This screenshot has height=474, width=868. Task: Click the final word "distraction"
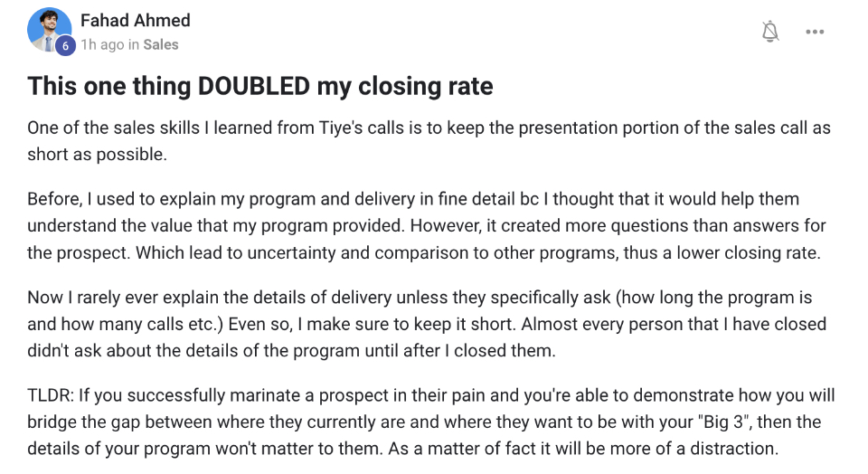point(731,446)
